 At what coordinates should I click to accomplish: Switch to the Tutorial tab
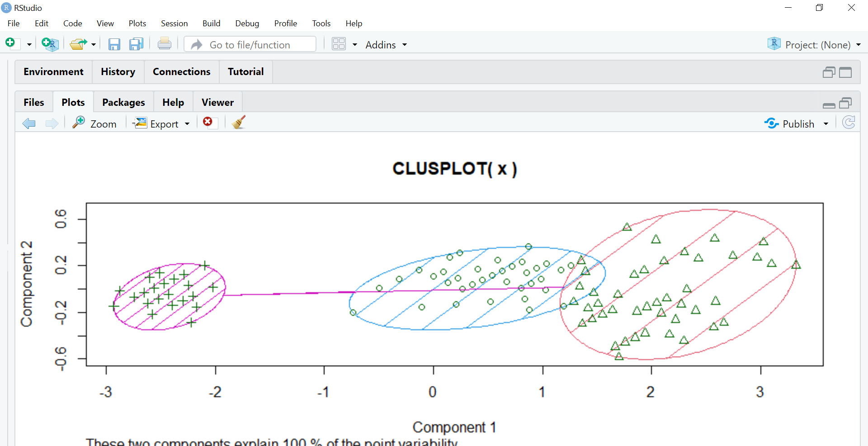(x=246, y=72)
